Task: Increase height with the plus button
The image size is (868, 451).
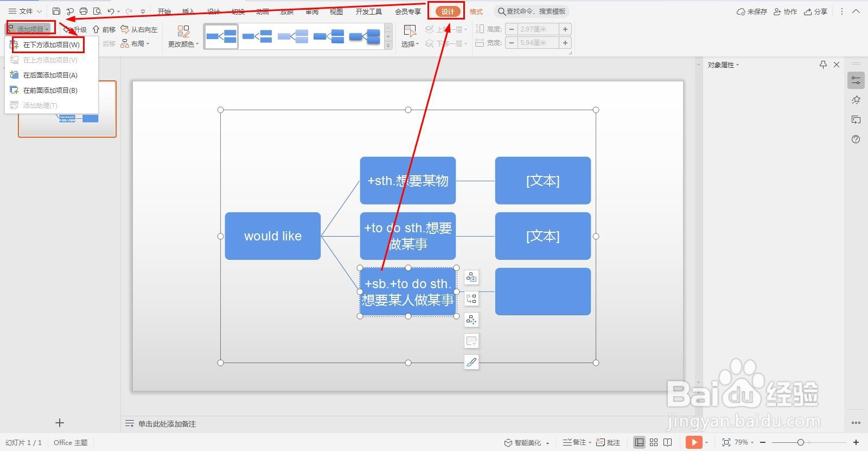Action: tap(565, 29)
